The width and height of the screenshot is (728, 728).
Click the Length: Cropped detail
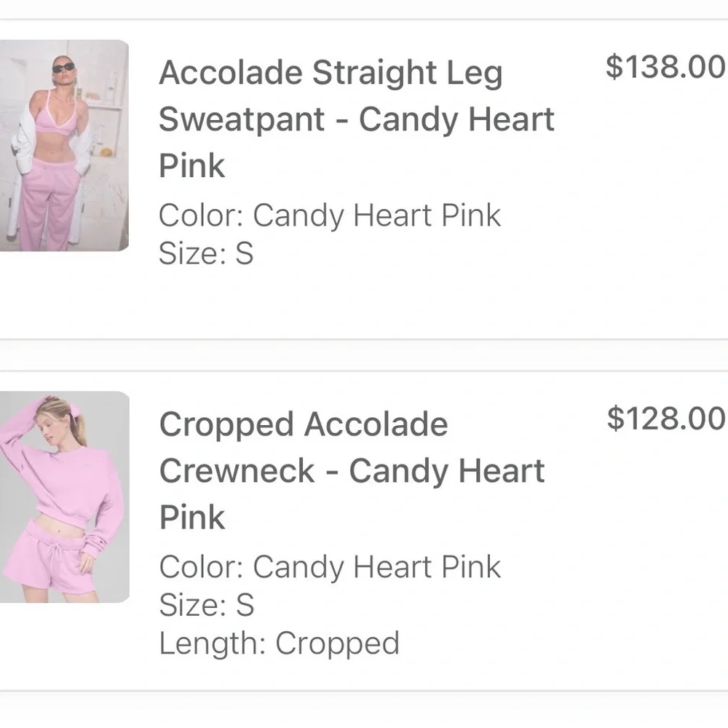point(280,644)
